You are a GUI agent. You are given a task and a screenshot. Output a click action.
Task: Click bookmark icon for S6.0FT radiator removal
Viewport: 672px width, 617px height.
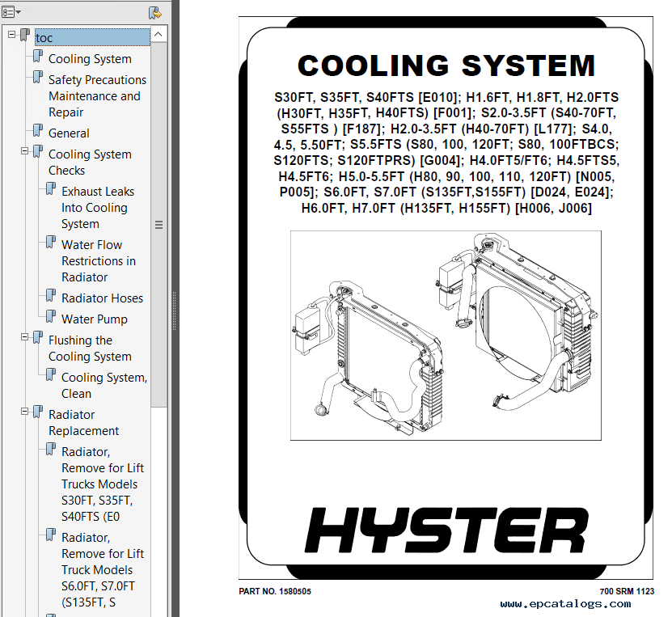(x=51, y=535)
